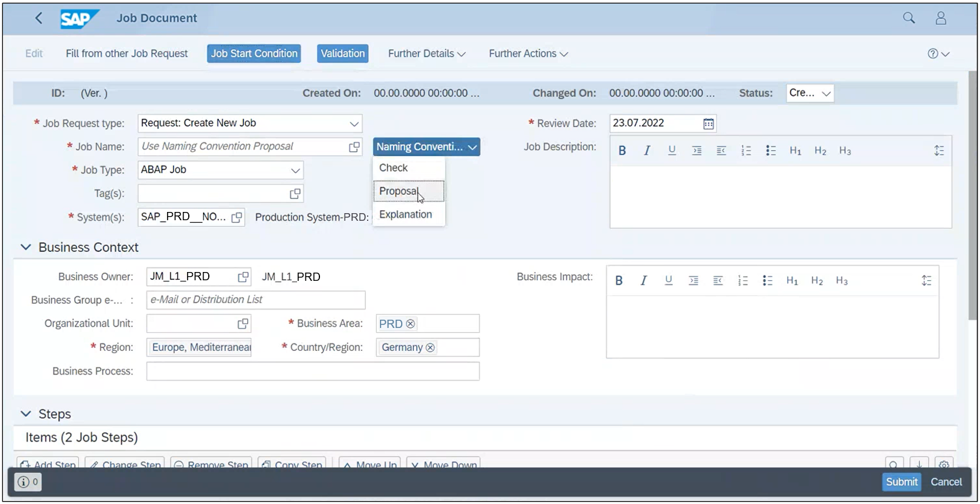Submit the job document
The width and height of the screenshot is (980, 504).
tap(902, 482)
